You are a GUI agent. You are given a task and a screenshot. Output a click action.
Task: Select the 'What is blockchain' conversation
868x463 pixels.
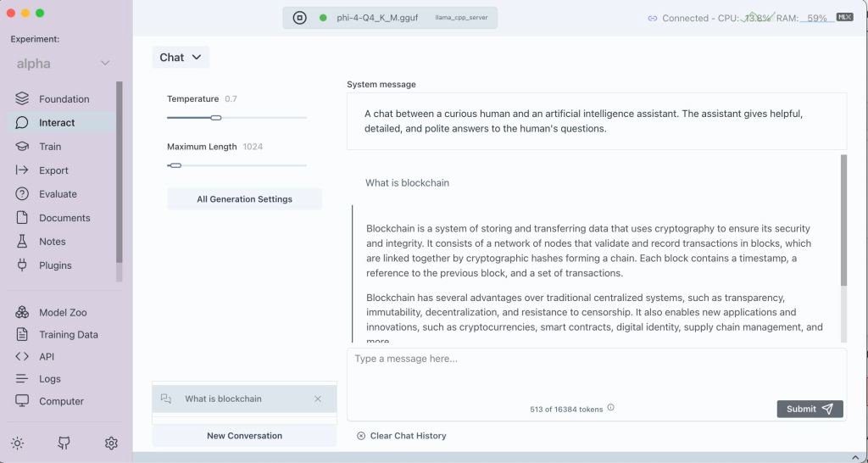click(x=244, y=399)
